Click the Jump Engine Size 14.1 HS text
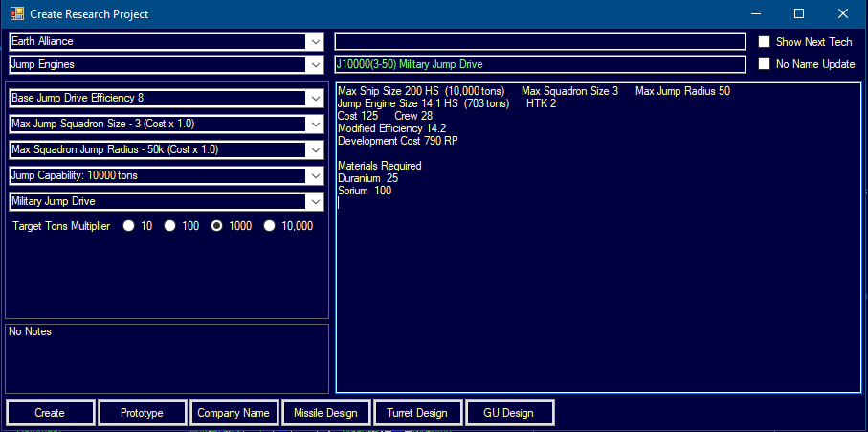Viewport: 868px width, 432px height. click(398, 103)
